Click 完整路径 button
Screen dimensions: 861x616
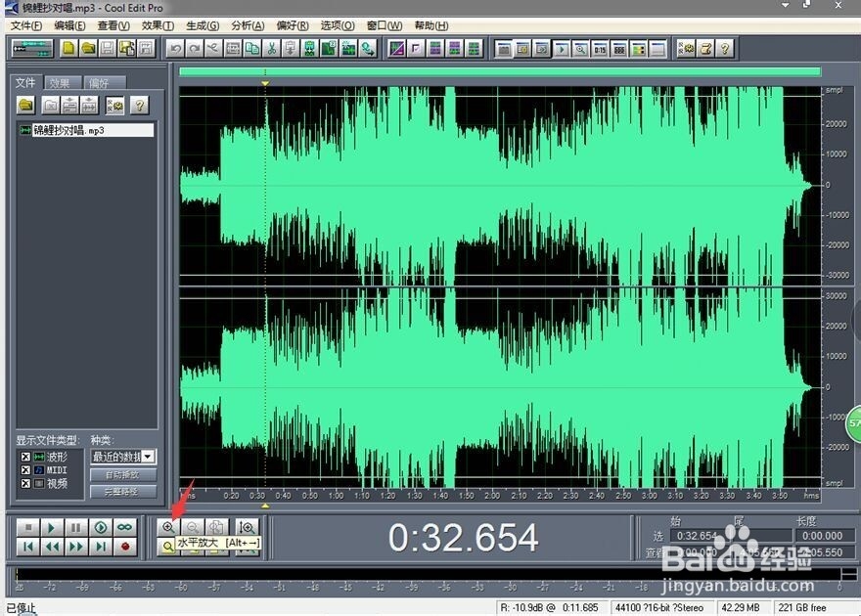[x=123, y=492]
